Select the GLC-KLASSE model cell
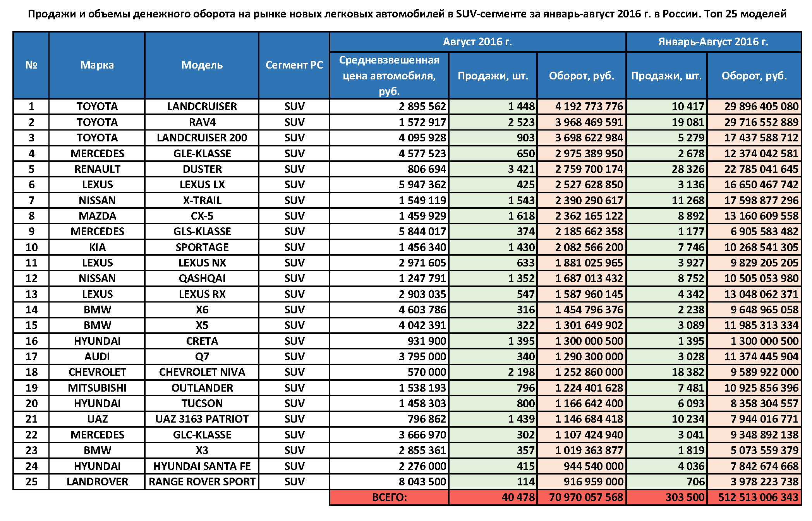 tap(202, 435)
